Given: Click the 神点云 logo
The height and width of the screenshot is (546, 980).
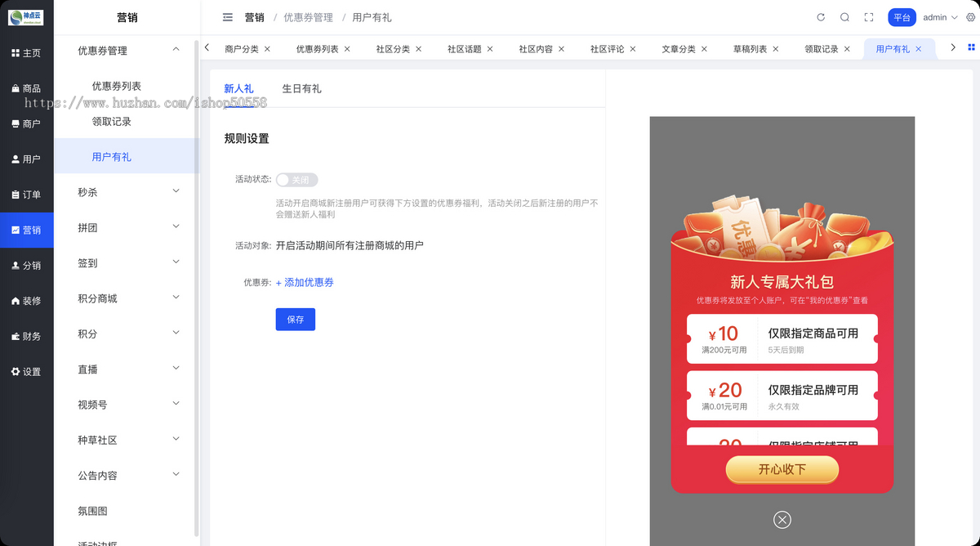Looking at the screenshot, I should pyautogui.click(x=26, y=17).
